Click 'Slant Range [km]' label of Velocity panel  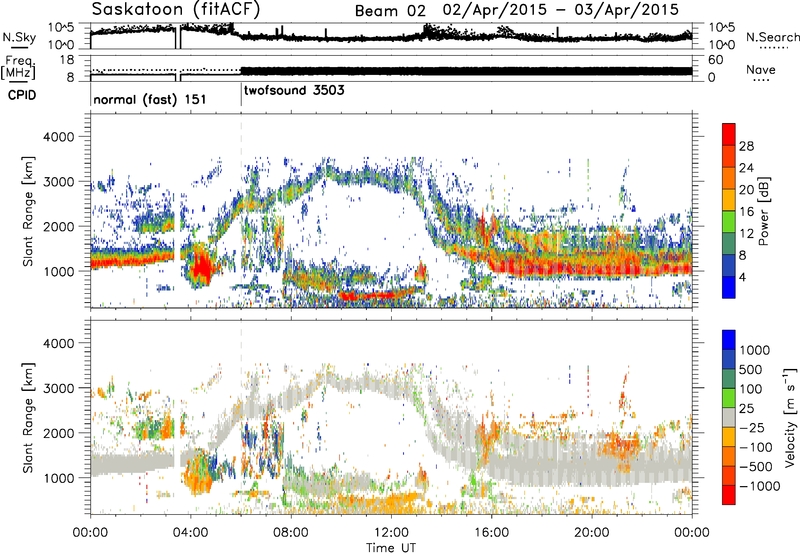coord(29,417)
